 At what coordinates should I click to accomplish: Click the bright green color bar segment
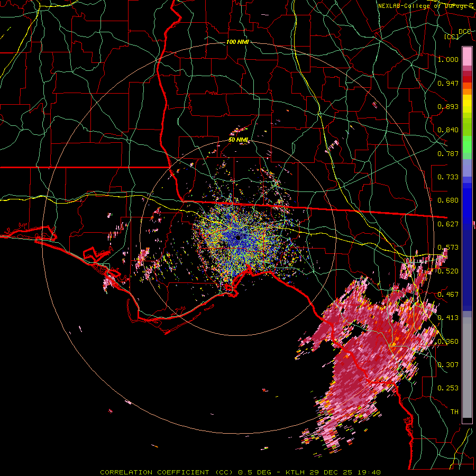coord(467,144)
